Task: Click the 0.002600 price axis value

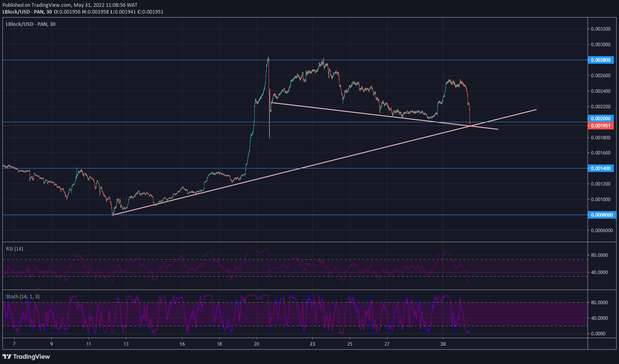Action: pos(601,76)
